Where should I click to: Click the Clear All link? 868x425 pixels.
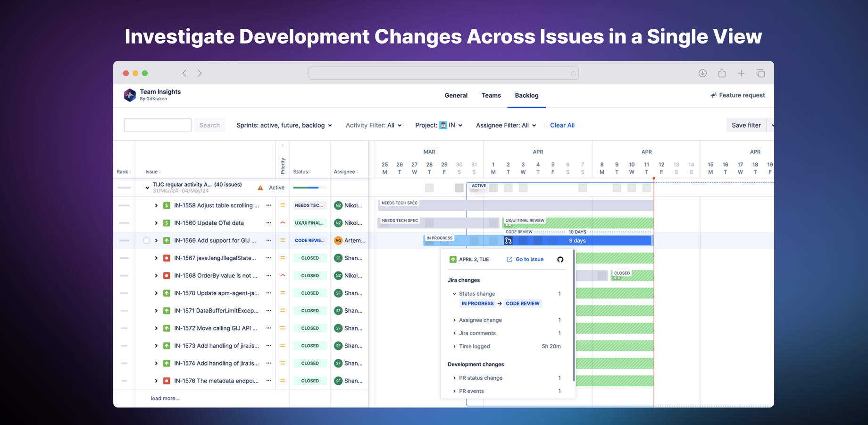point(562,125)
